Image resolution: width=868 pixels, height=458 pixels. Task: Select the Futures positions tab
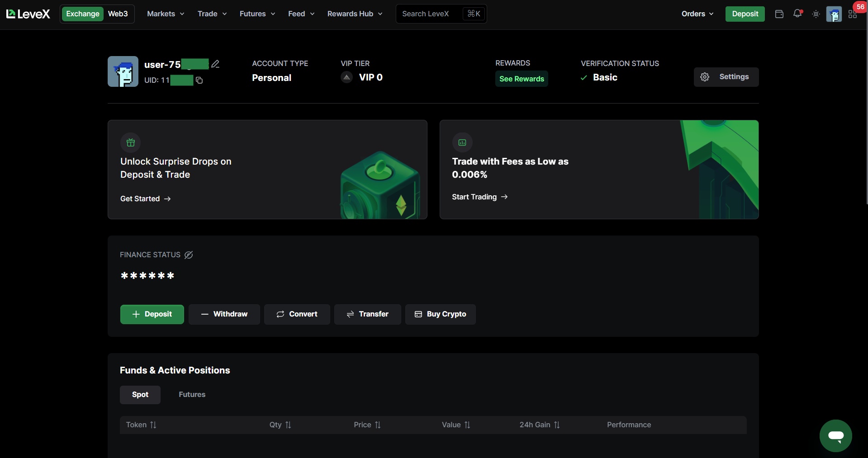(192, 395)
